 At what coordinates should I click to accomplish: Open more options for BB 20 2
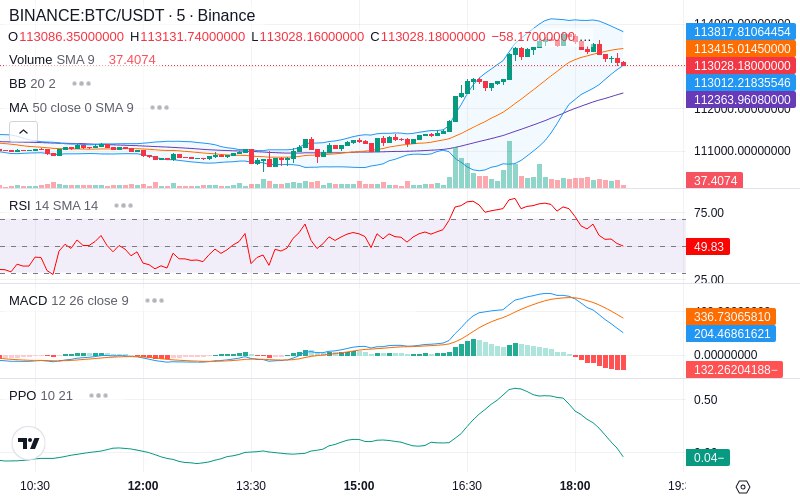82,84
